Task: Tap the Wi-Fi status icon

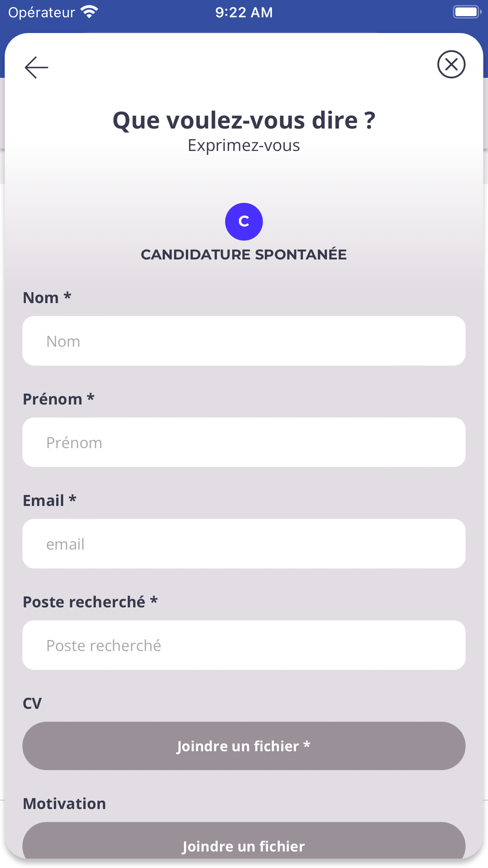Action: click(x=90, y=12)
